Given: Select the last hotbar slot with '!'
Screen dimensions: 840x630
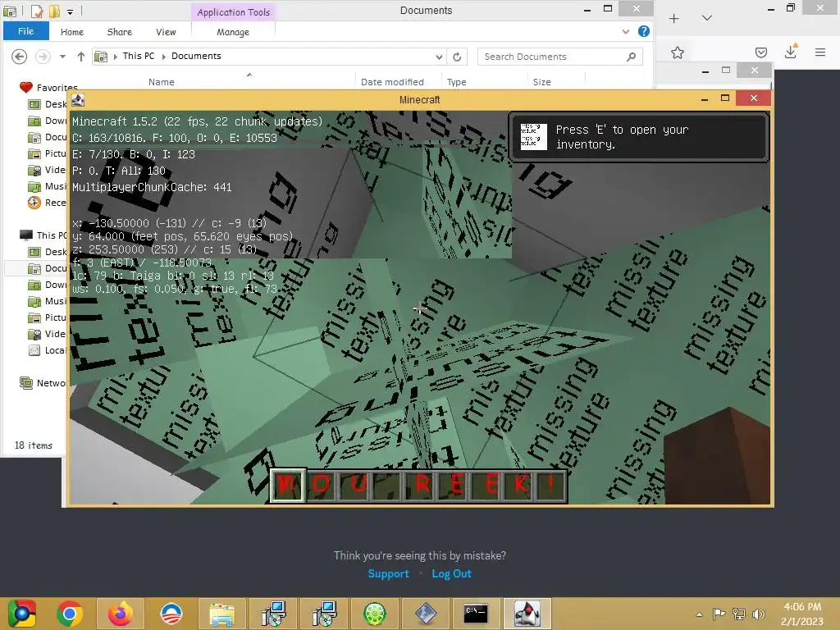Looking at the screenshot, I should 550,485.
